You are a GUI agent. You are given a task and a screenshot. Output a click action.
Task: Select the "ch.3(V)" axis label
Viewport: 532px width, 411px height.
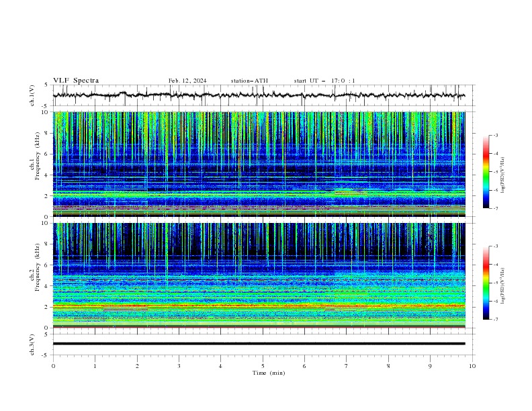32,345
